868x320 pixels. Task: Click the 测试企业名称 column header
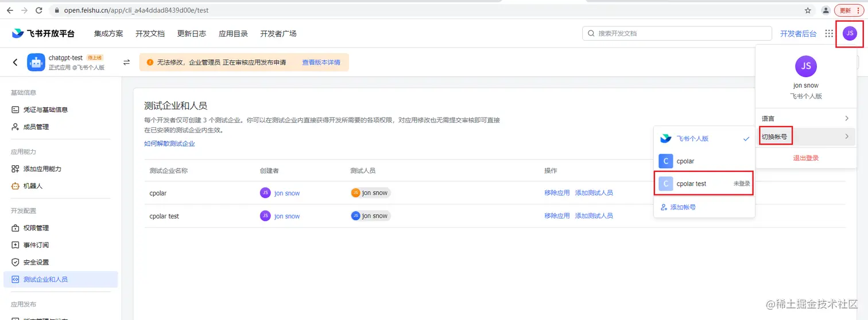click(168, 171)
